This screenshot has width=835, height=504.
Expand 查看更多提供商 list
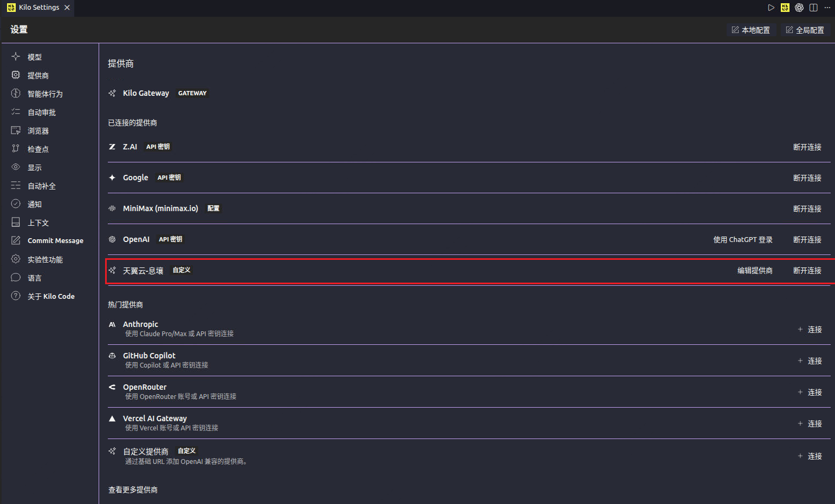(x=133, y=489)
